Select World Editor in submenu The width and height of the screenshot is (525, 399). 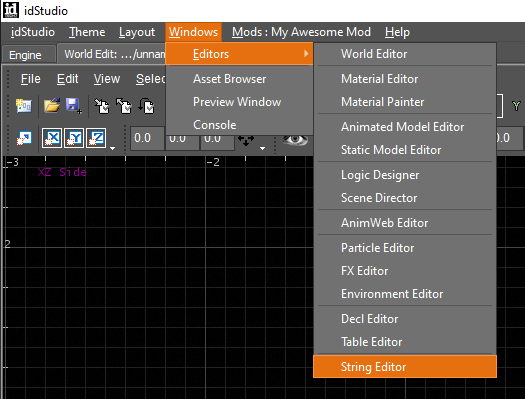tap(405, 54)
